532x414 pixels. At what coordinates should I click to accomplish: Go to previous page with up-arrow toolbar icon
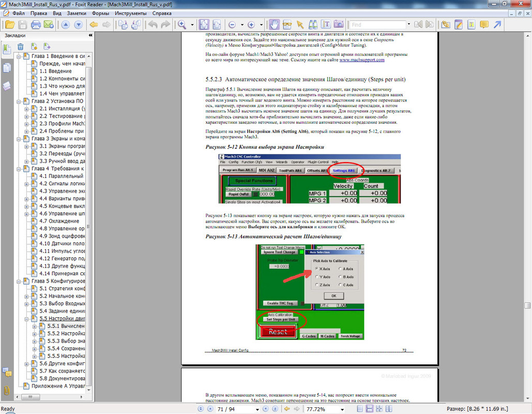[66, 25]
